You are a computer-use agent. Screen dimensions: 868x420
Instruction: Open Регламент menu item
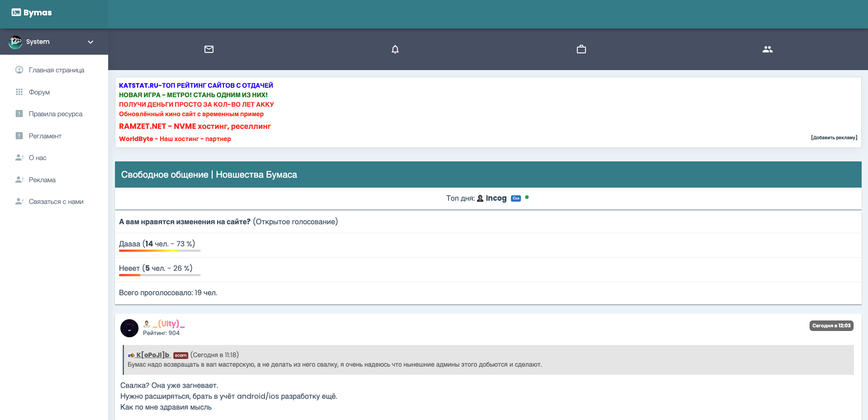(45, 136)
